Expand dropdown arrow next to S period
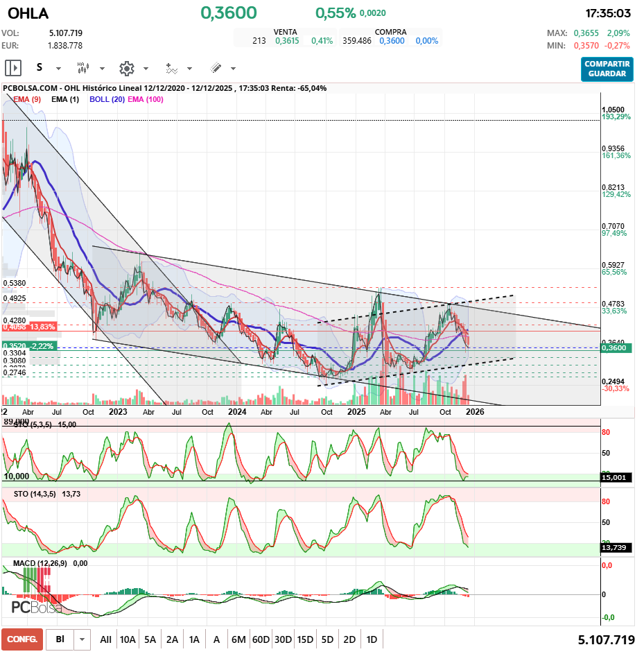Screen dimensions: 644x654 tap(58, 69)
